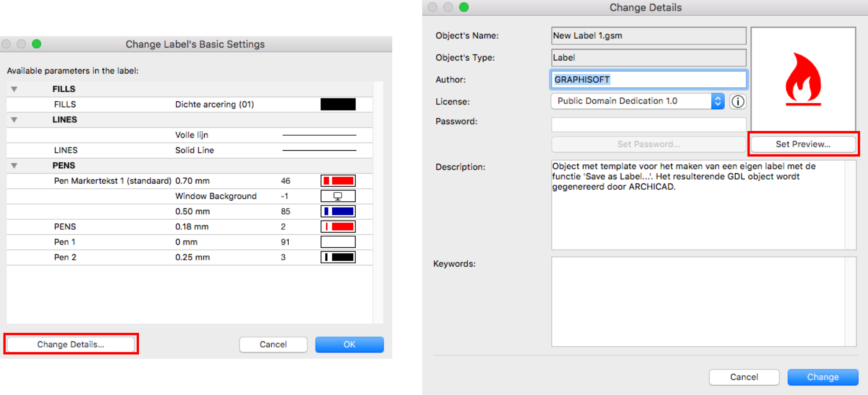This screenshot has width=868, height=395.
Task: Select the '0.25 mm' pen value
Action: click(193, 257)
